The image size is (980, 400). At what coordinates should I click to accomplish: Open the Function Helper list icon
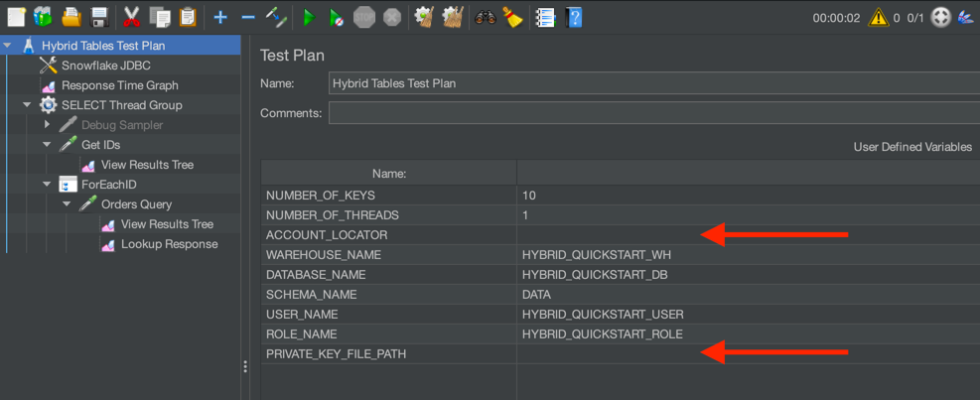[544, 17]
